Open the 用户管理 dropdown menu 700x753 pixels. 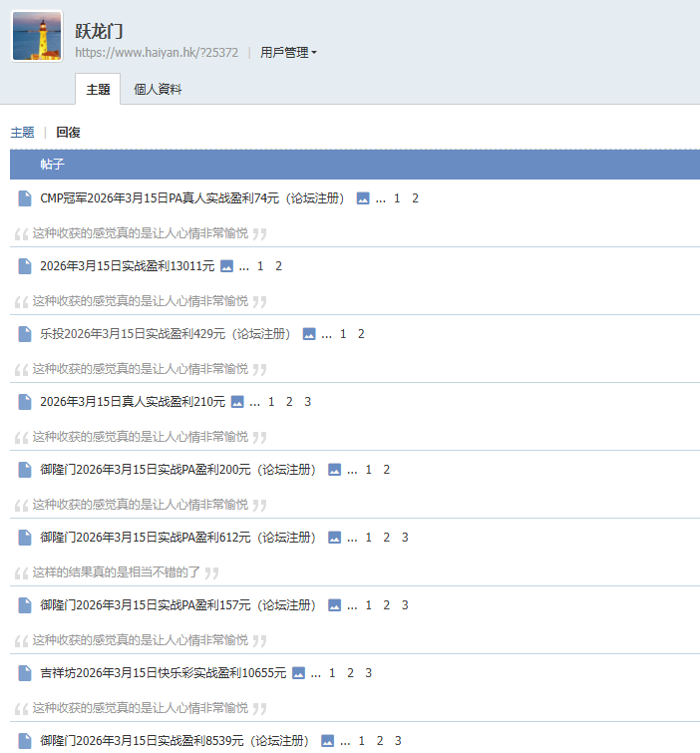(x=288, y=53)
